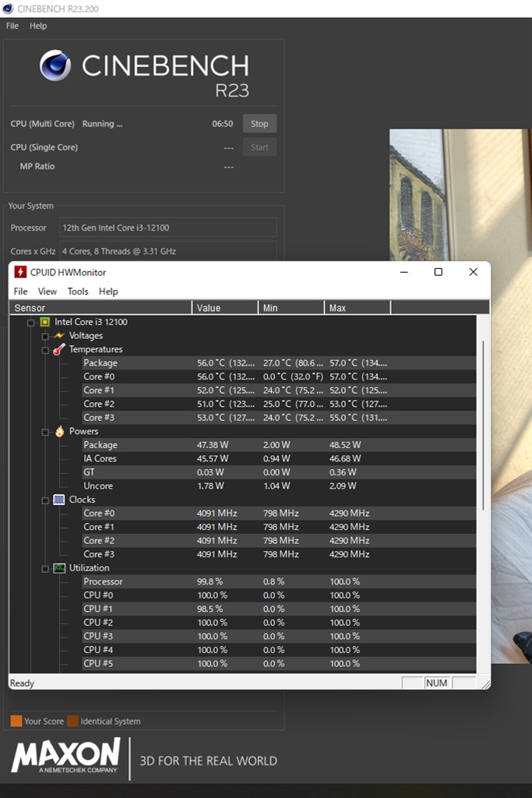Expand the Voltages tree node

pyautogui.click(x=45, y=336)
